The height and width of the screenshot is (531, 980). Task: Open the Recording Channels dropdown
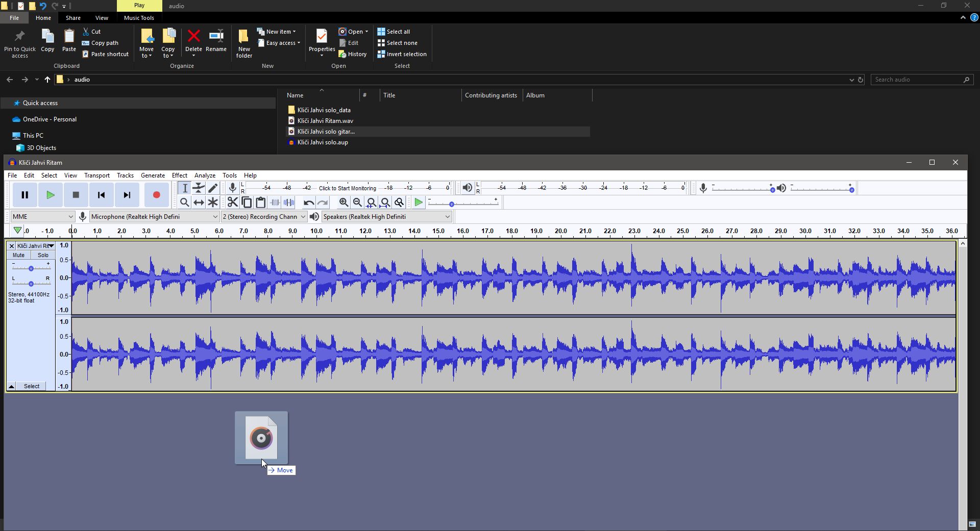click(x=264, y=217)
